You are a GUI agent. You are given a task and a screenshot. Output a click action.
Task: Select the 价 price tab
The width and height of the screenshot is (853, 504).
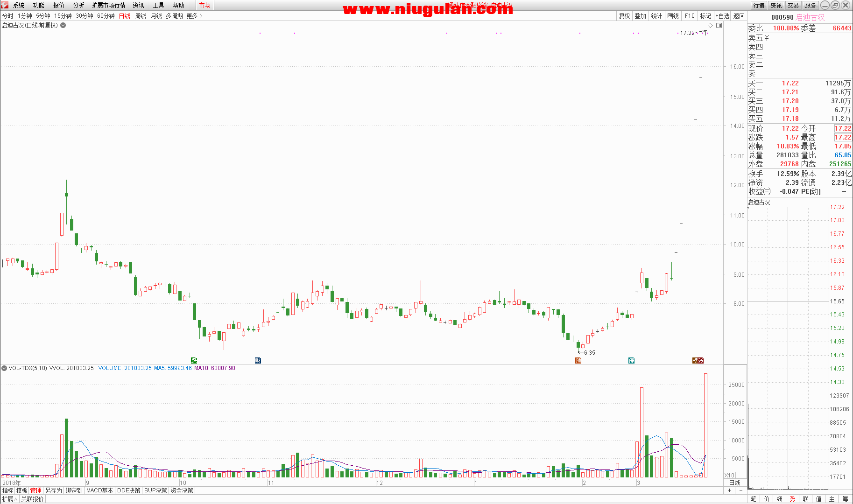tap(767, 499)
